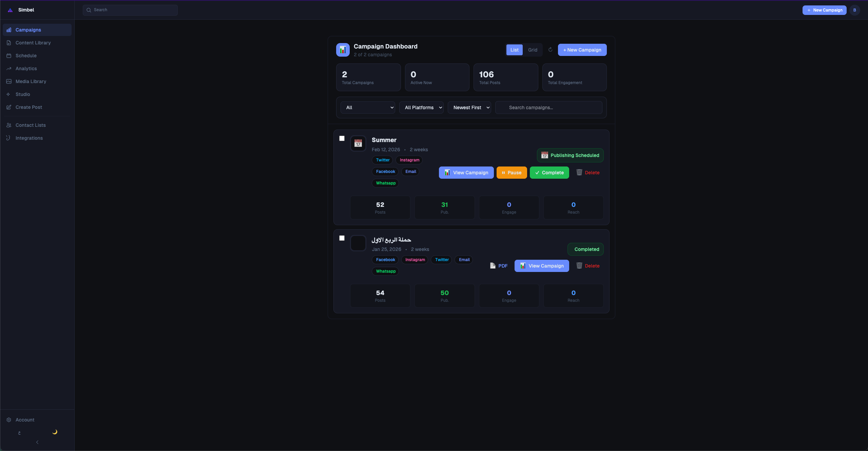Click the Instagram tag on Summer campaign
Screen dimensions: 868x451
(409, 160)
